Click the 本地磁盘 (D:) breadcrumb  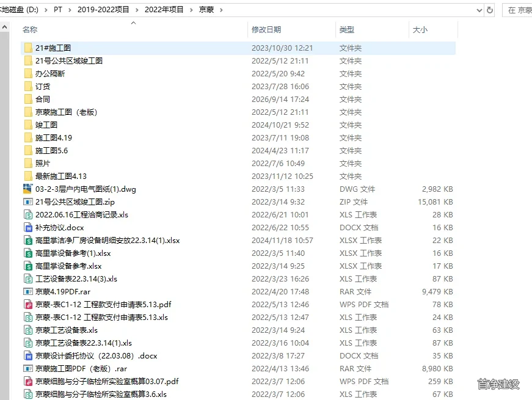pos(19,10)
